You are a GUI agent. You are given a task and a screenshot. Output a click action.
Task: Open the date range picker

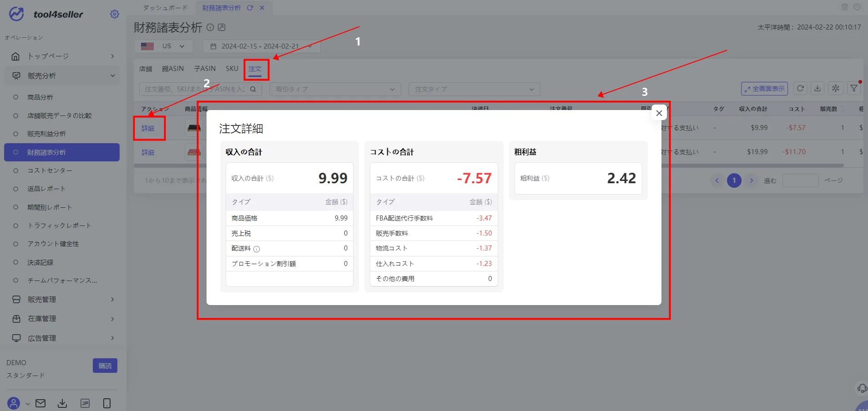coord(262,46)
